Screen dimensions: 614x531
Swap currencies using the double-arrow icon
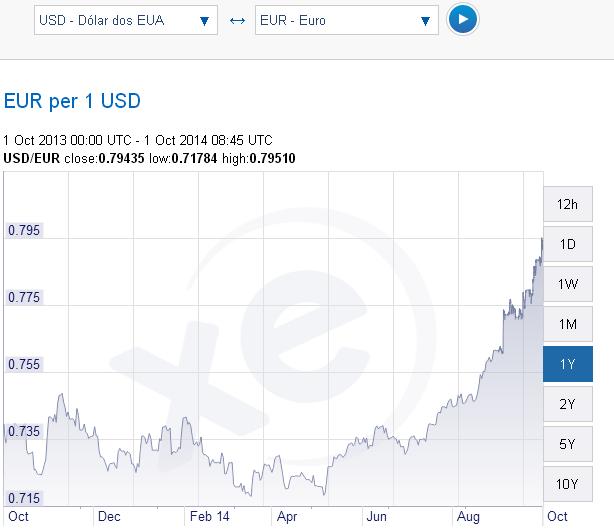[237, 20]
